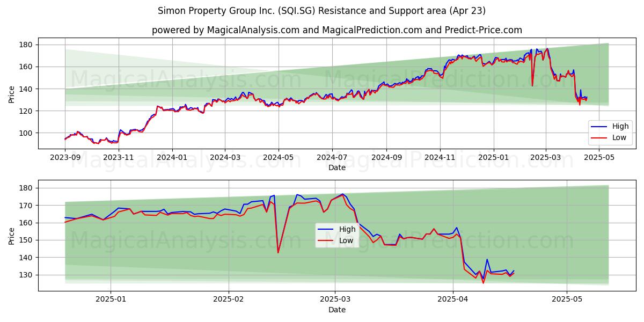644x322 pixels.
Task: Click the sharp mid-February price dip in bottom chart
Action: pos(277,252)
